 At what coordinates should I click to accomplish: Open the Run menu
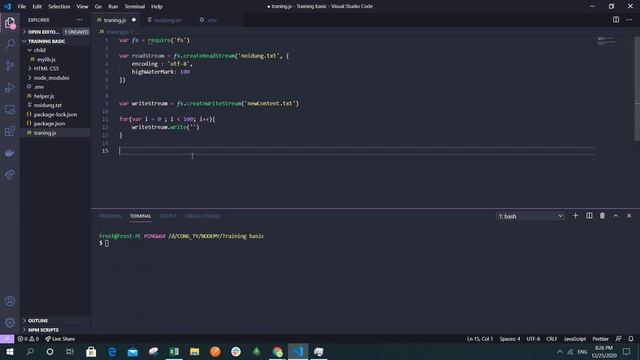click(113, 7)
